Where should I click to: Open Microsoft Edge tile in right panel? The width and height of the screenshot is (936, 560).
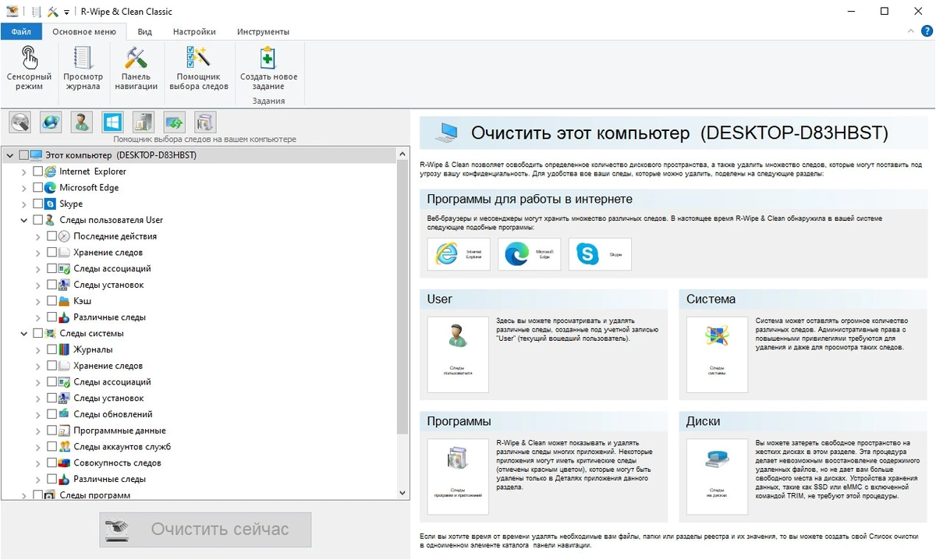[529, 254]
